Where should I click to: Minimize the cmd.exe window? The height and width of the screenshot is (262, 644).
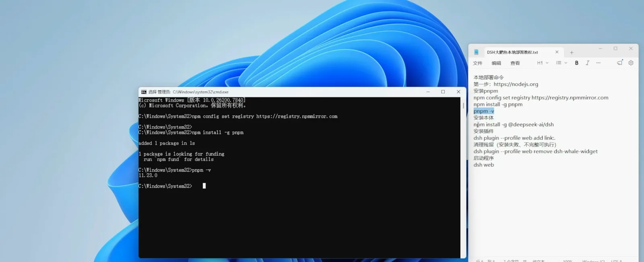pyautogui.click(x=428, y=92)
